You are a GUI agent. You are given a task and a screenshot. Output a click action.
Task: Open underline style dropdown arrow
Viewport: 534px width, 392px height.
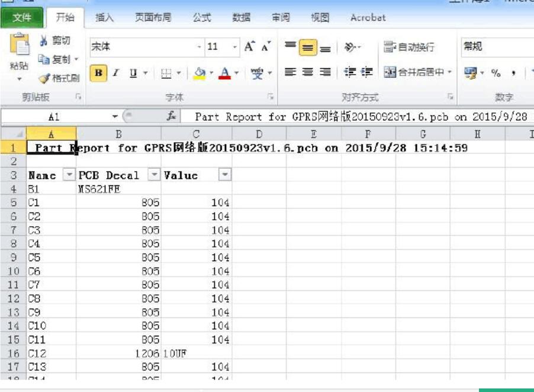point(146,73)
